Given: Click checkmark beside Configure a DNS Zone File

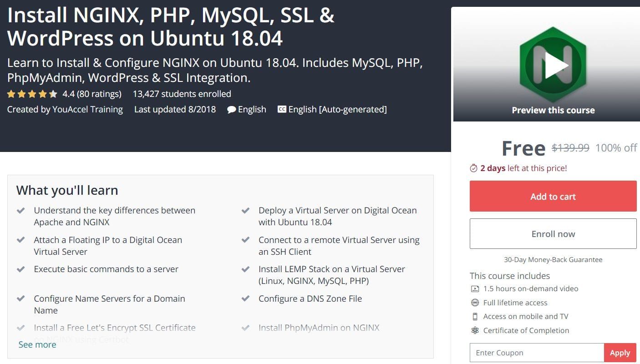Looking at the screenshot, I should pos(245,299).
